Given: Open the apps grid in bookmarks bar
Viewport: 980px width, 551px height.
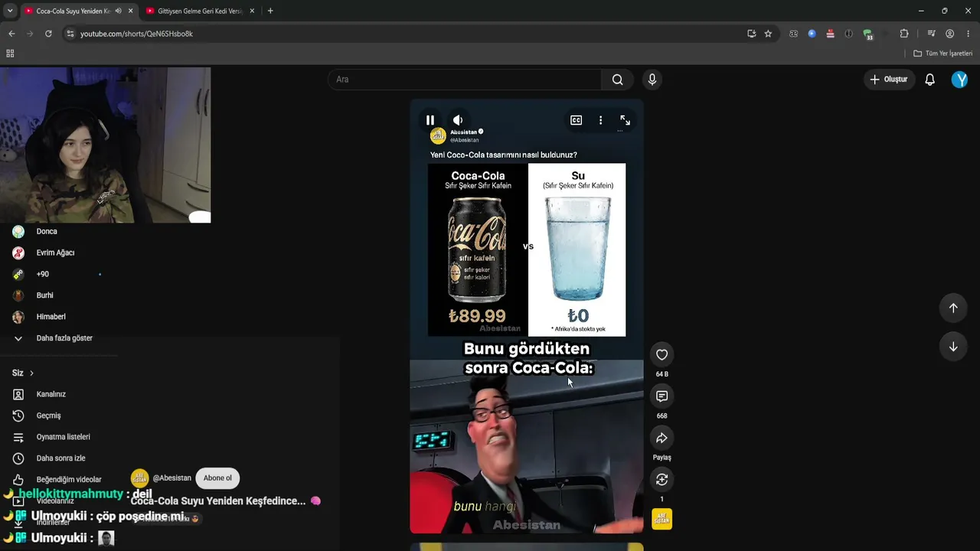Looking at the screenshot, I should (10, 54).
